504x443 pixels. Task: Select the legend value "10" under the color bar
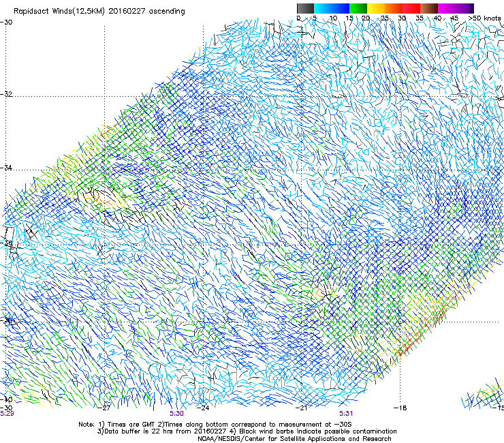[333, 18]
